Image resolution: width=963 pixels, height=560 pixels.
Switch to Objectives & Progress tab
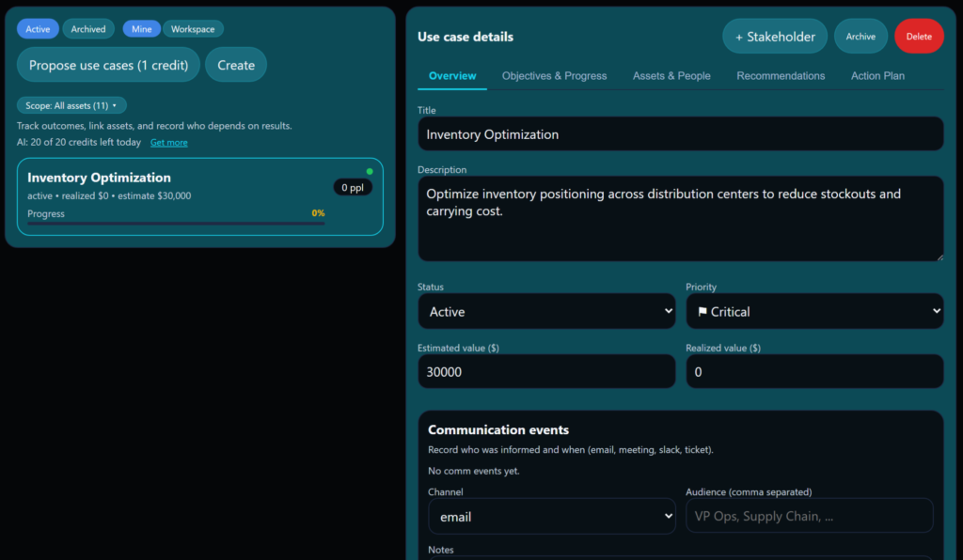(554, 76)
